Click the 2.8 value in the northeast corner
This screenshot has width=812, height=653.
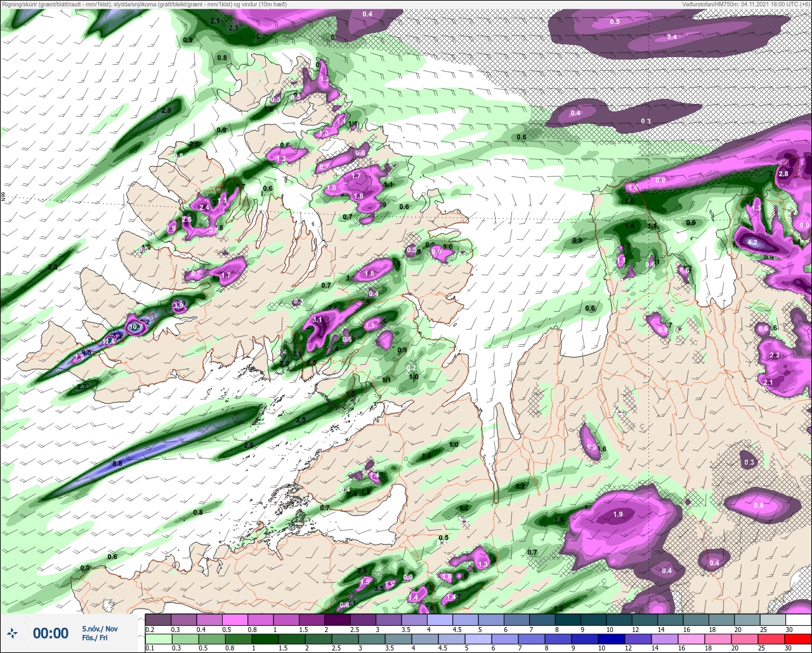click(783, 174)
